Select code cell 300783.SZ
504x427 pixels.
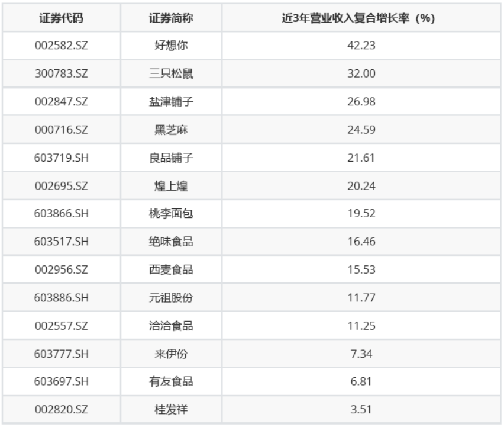click(x=62, y=73)
